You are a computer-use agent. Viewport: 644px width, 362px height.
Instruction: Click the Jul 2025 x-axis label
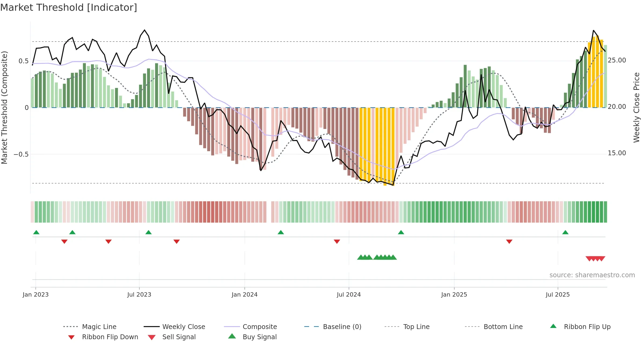(x=558, y=294)
